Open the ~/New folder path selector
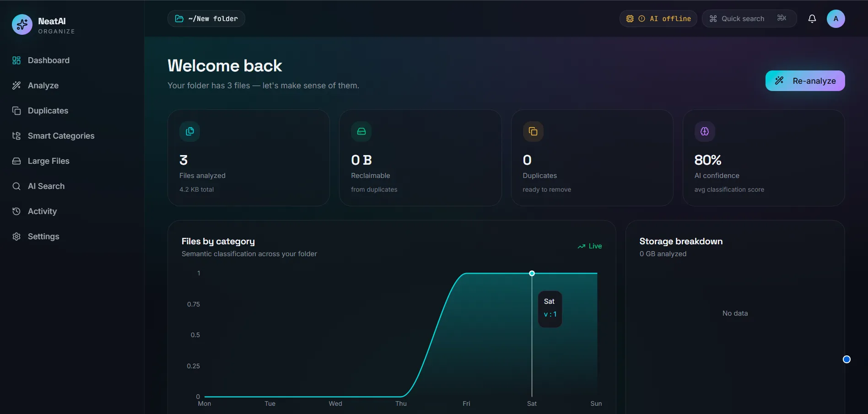868x414 pixels. [x=206, y=19]
